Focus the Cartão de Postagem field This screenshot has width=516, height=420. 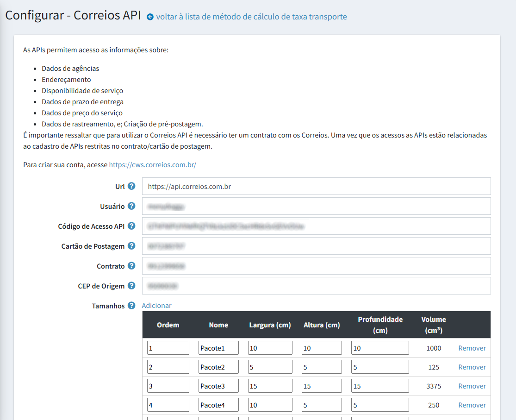tap(316, 246)
